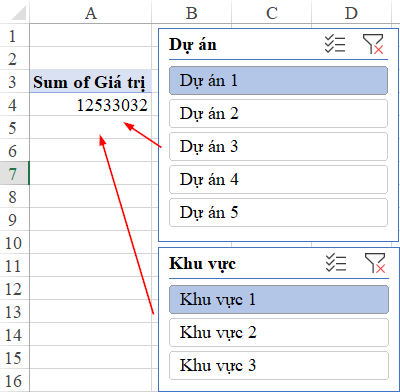Click the Dự án slicer title

(193, 45)
